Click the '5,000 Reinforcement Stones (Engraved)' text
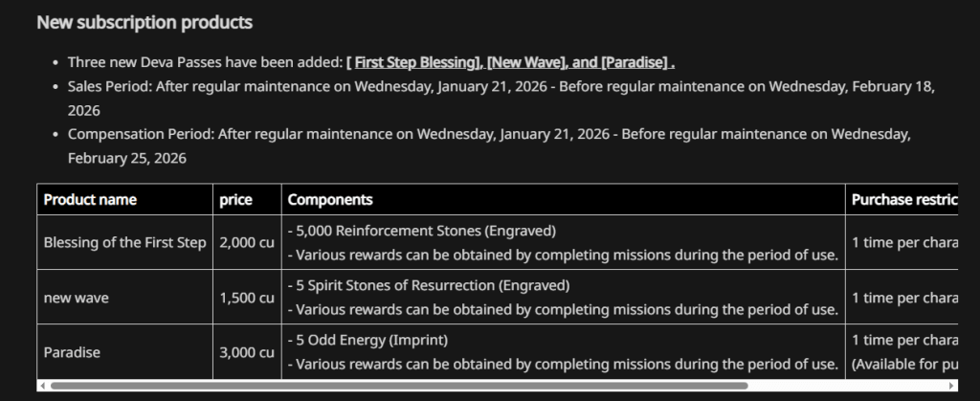The height and width of the screenshot is (401, 980). pos(426,231)
